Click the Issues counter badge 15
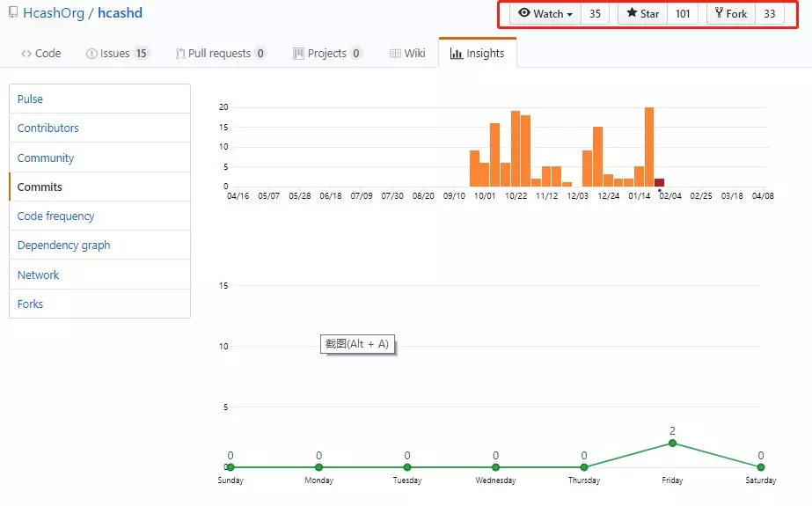 pos(141,54)
